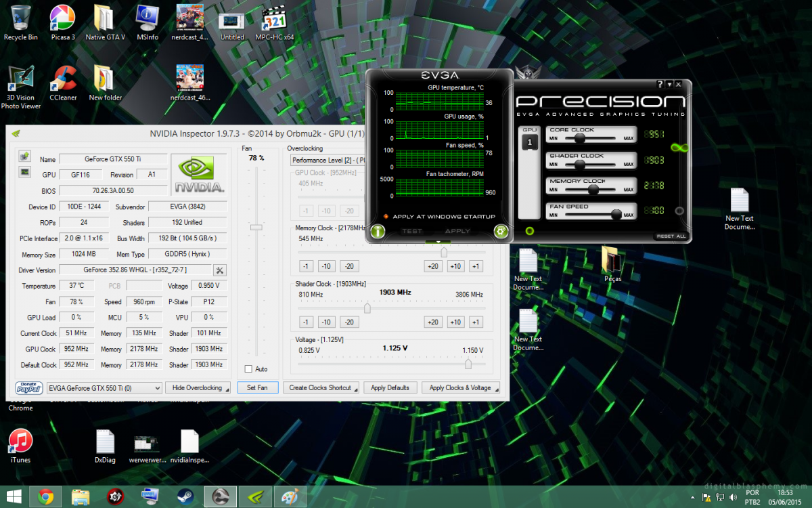Image resolution: width=812 pixels, height=508 pixels.
Task: Click the volume icon in system tray
Action: 734,497
